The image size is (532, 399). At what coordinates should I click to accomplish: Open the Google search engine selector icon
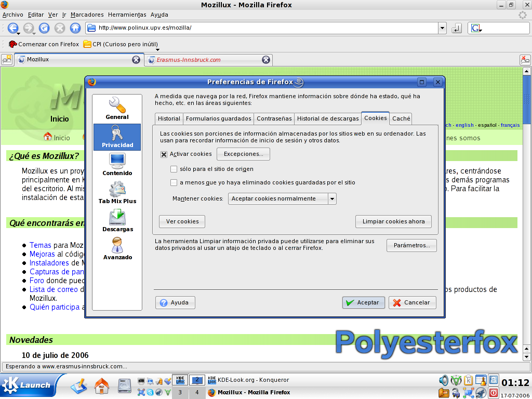click(476, 28)
